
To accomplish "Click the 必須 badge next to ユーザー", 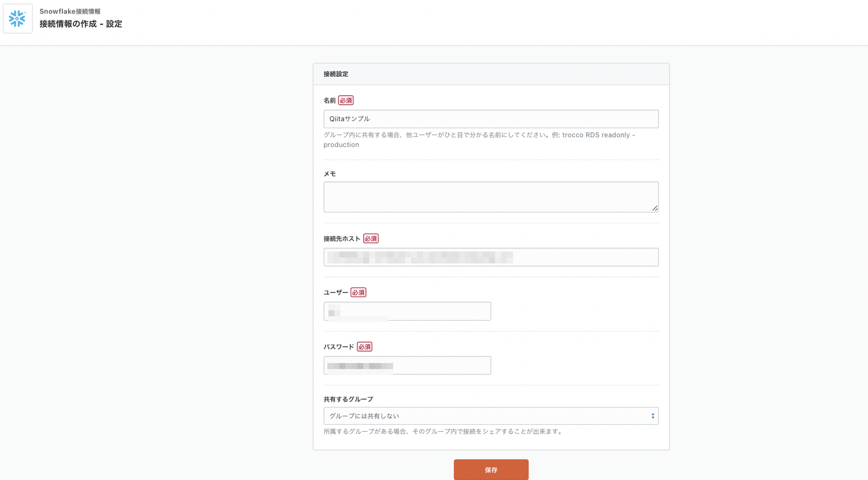I will point(358,293).
